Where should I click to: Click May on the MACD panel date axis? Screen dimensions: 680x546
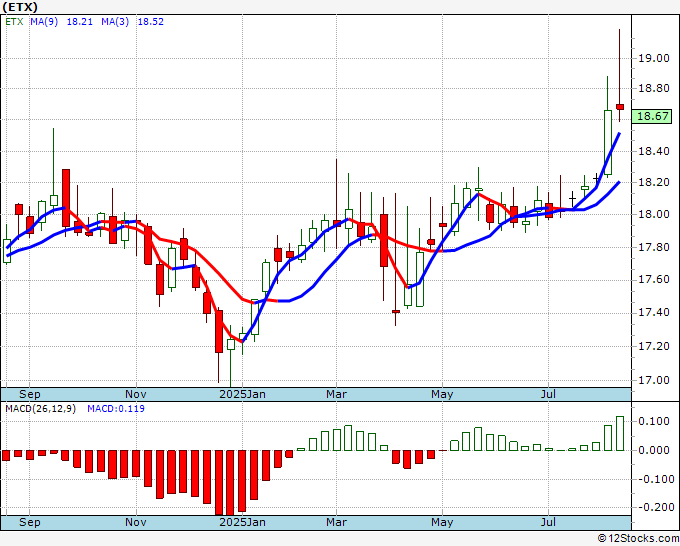pyautogui.click(x=442, y=522)
